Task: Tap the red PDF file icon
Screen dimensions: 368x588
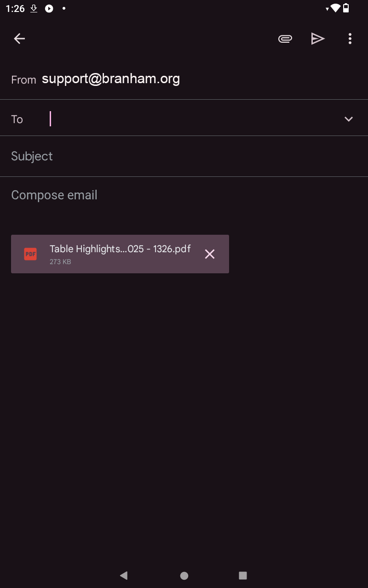Action: [30, 254]
